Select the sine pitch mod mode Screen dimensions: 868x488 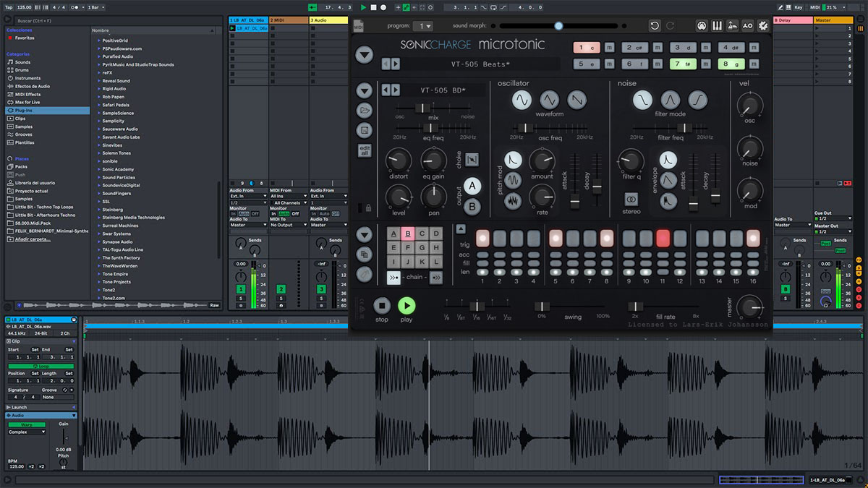[513, 180]
